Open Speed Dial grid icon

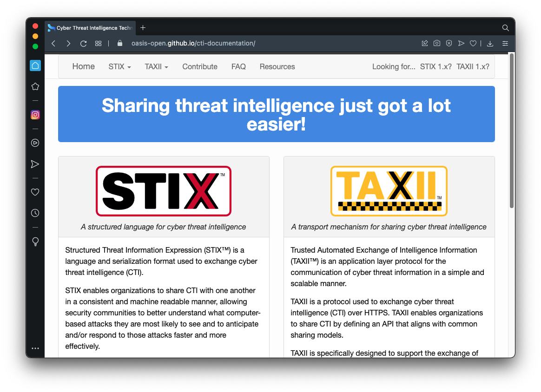click(99, 44)
